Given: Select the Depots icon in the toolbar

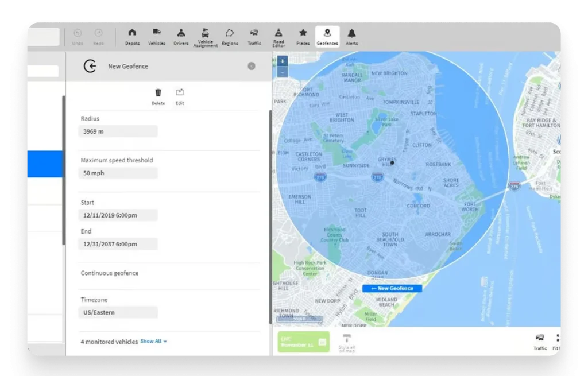Looking at the screenshot, I should tap(132, 36).
